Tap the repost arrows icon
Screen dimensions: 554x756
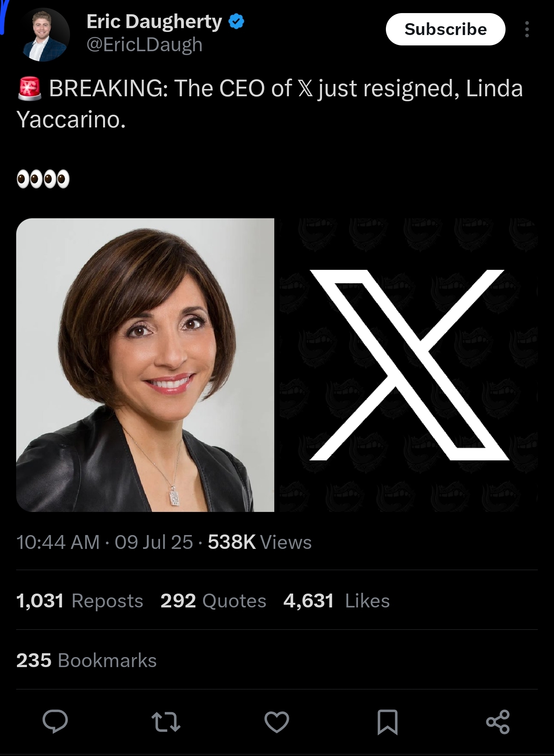click(166, 722)
